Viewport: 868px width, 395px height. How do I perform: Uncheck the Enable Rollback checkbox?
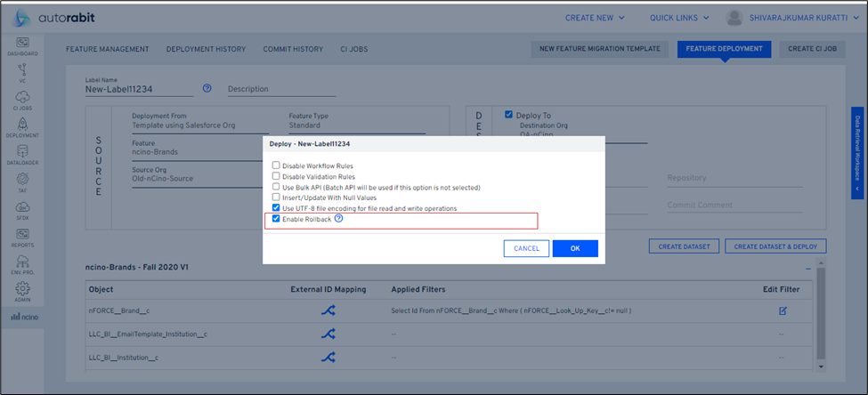[x=276, y=219]
